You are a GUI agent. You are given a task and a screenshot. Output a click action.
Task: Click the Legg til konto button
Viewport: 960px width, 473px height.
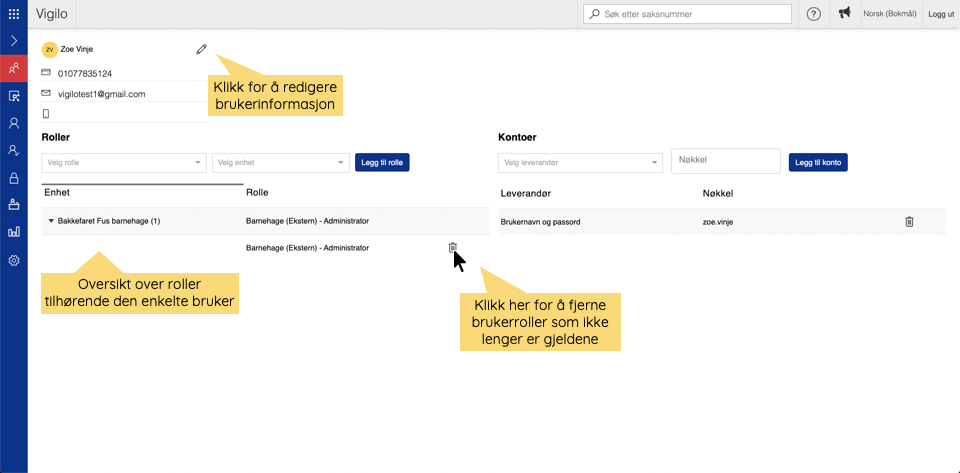[x=818, y=162]
